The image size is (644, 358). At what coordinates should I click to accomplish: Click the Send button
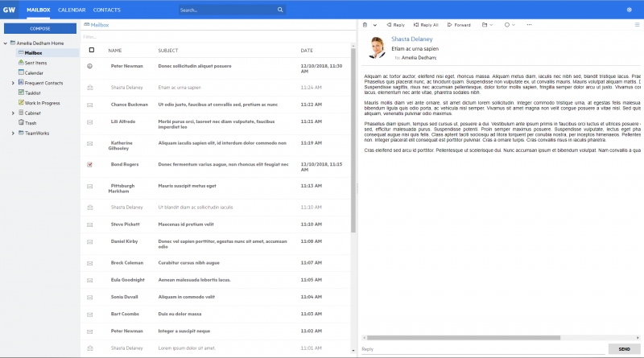[625, 349]
